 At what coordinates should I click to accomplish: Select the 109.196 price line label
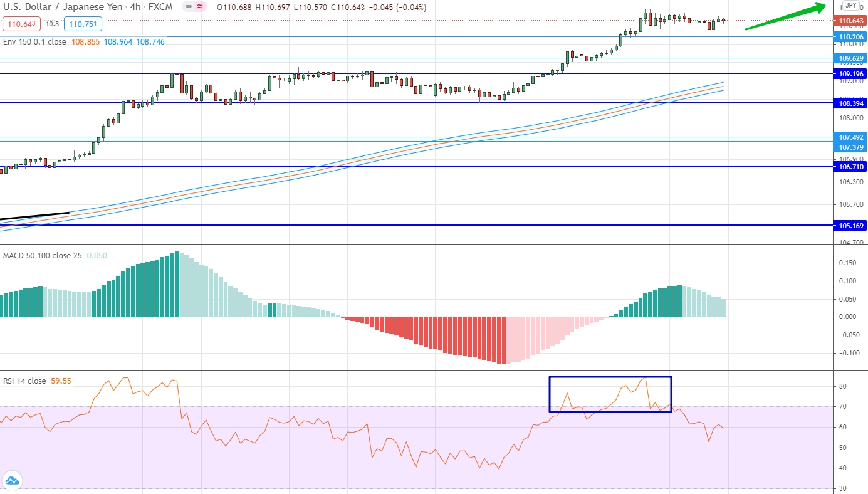click(x=850, y=73)
